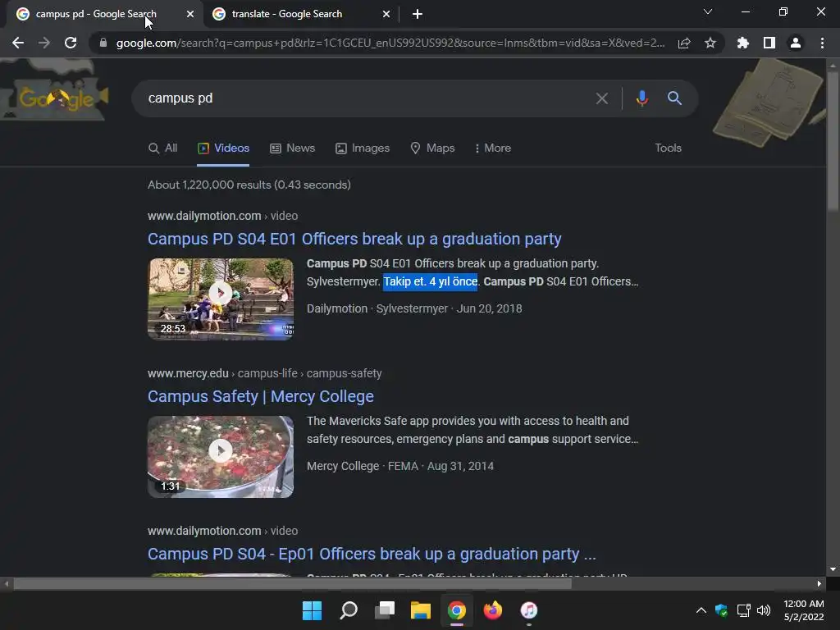Expand the More search options
This screenshot has width=840, height=630.
[493, 148]
